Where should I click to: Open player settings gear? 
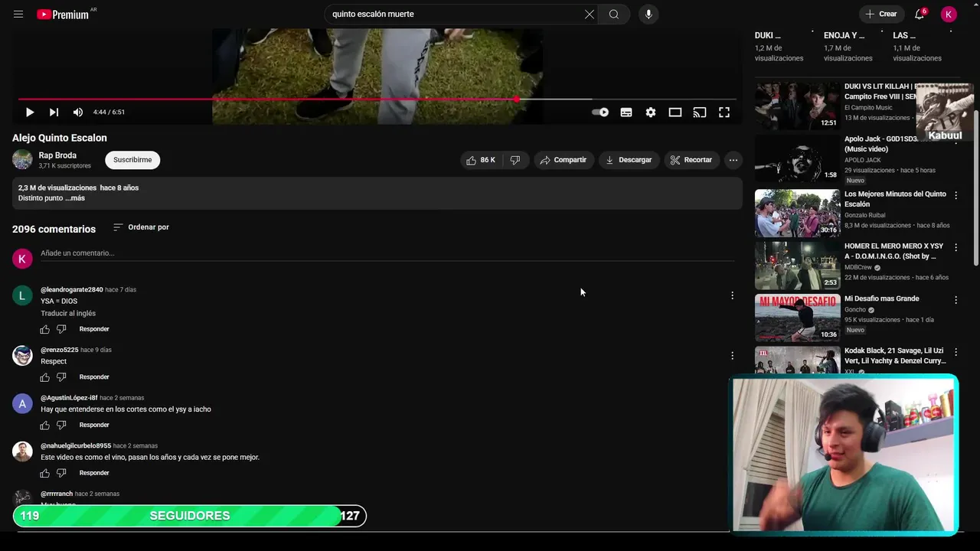tap(651, 112)
